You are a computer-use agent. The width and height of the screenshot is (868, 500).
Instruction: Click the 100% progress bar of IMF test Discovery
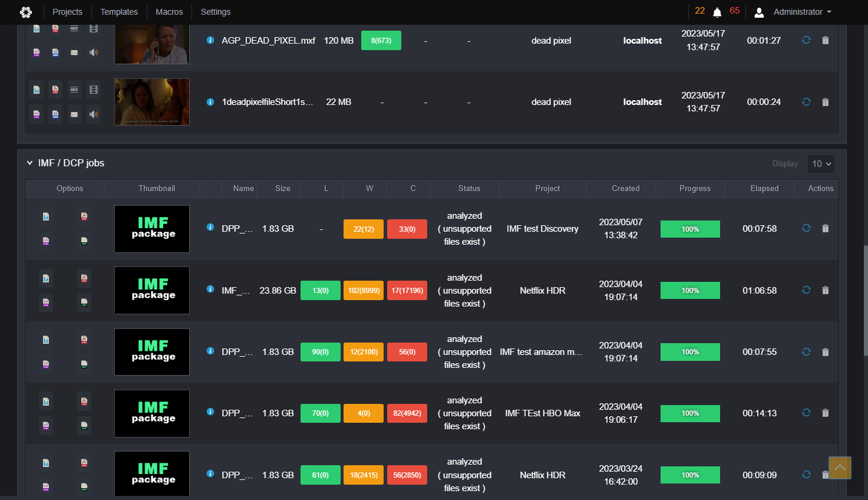click(x=690, y=229)
